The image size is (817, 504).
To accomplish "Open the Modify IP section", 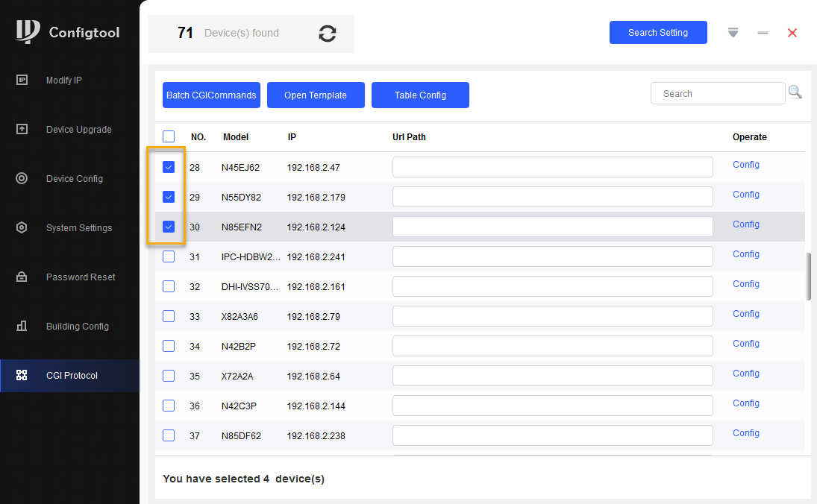I will pos(64,81).
